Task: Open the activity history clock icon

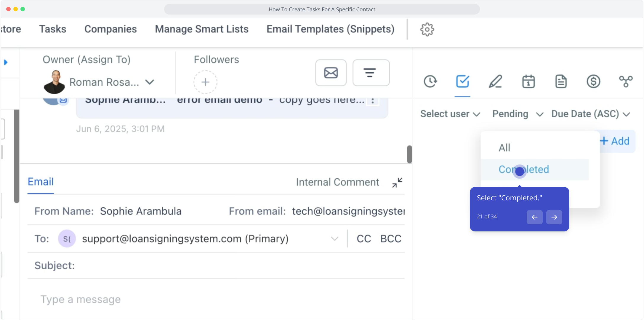Action: [x=430, y=81]
